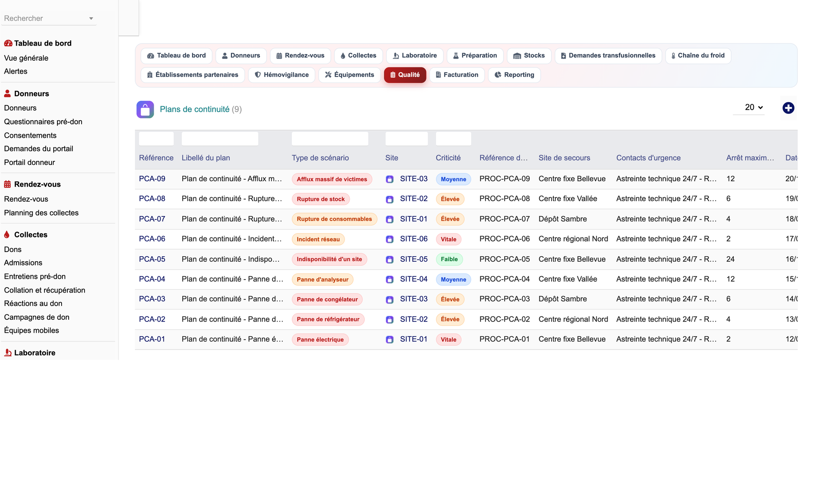Open Réactions au don in the sidebar
The width and height of the screenshot is (815, 504).
pos(33,303)
